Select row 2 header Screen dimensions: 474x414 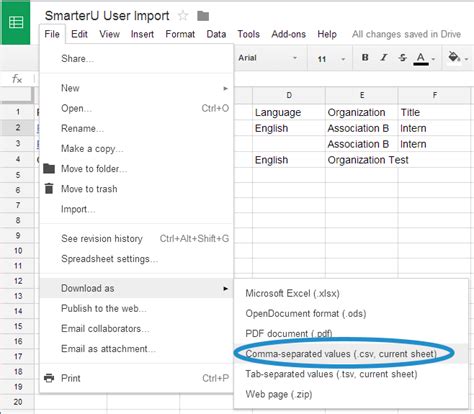[x=18, y=128]
